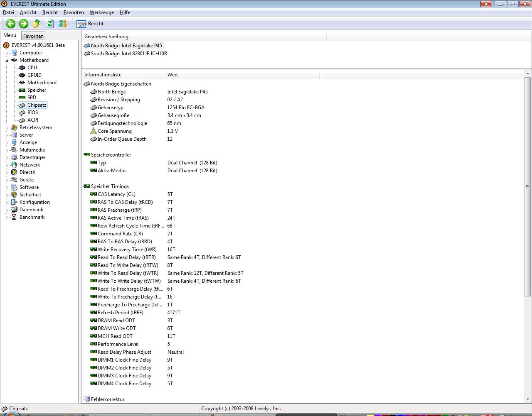
Task: Click the Bericht report toolbar button
Action: point(90,24)
